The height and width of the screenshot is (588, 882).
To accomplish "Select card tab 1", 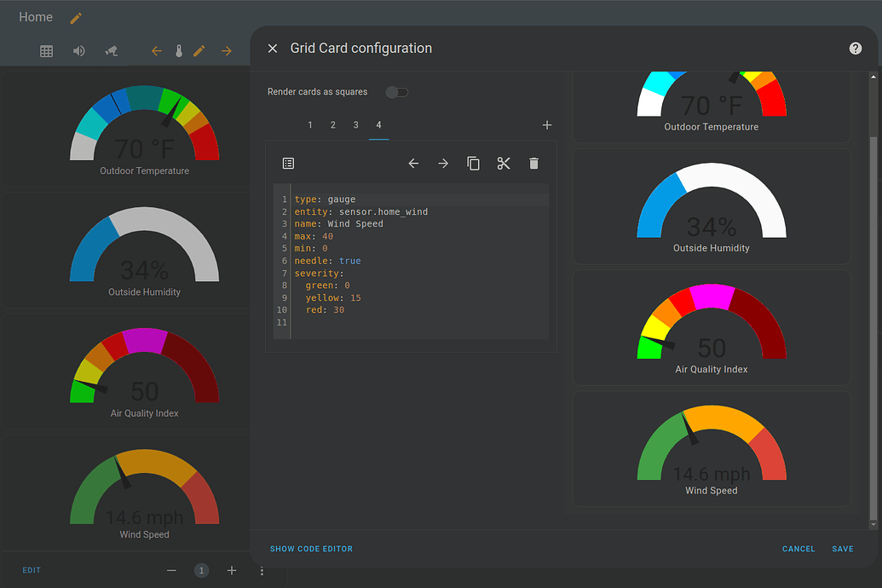I will (x=310, y=124).
